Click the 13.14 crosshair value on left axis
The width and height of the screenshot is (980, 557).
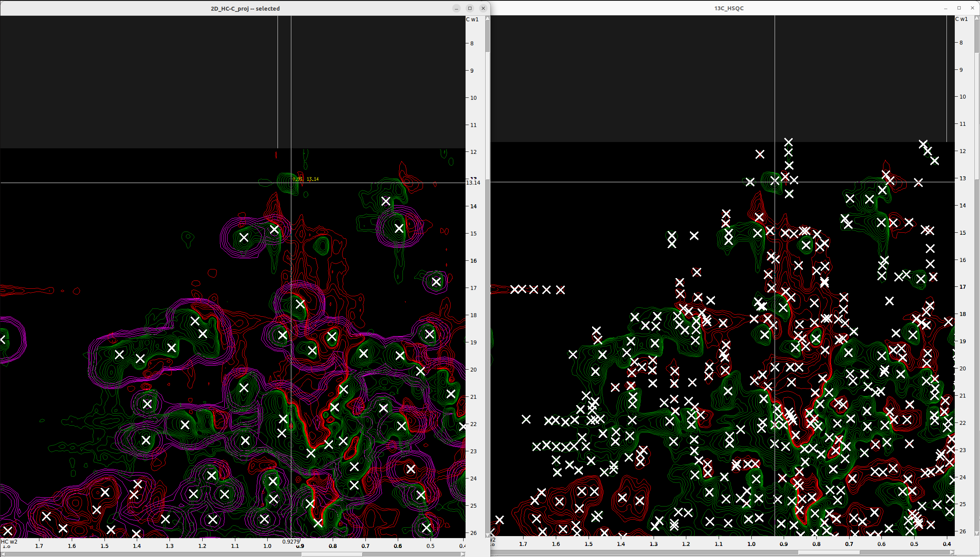click(x=473, y=183)
